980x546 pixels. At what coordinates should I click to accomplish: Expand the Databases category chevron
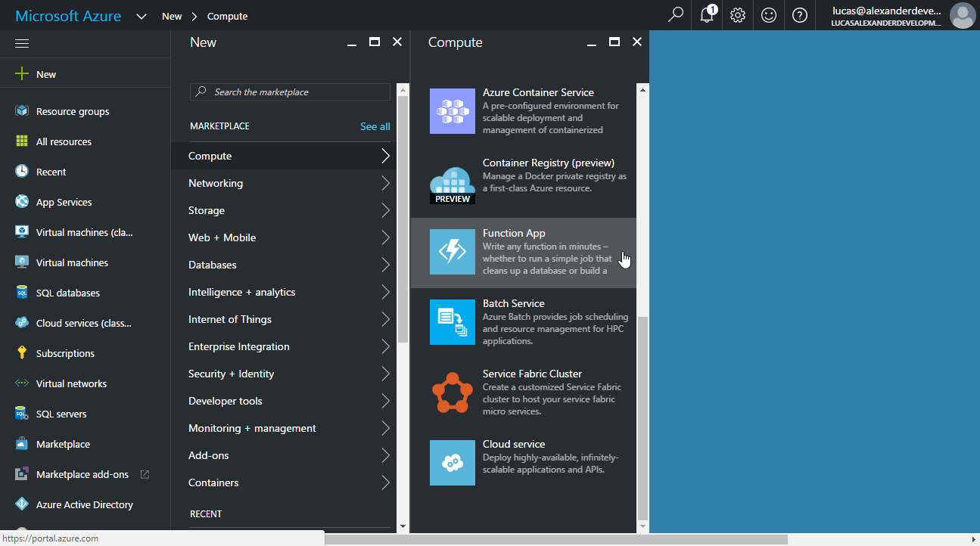pyautogui.click(x=386, y=265)
